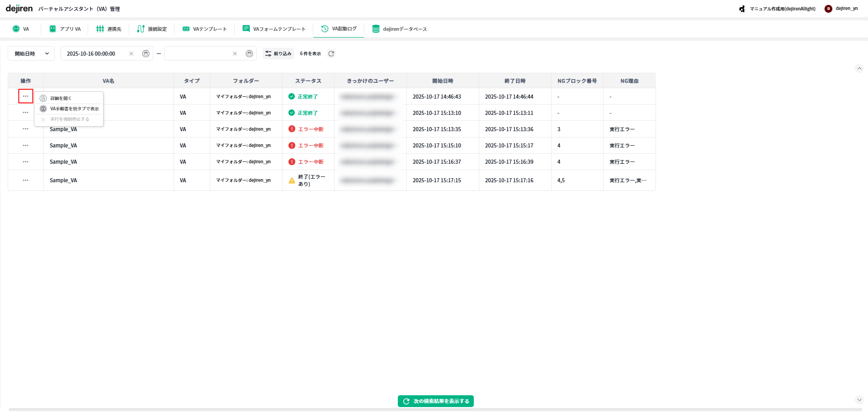The height and width of the screenshot is (412, 868).
Task: Choose VA手順書を別タブで表示 menu item
Action: coord(74,109)
